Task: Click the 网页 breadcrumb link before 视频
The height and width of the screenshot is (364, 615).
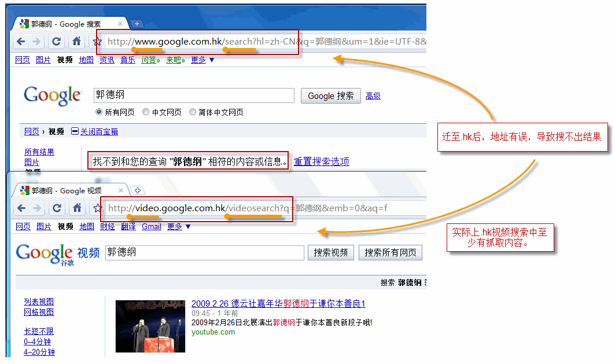Action: coord(32,132)
